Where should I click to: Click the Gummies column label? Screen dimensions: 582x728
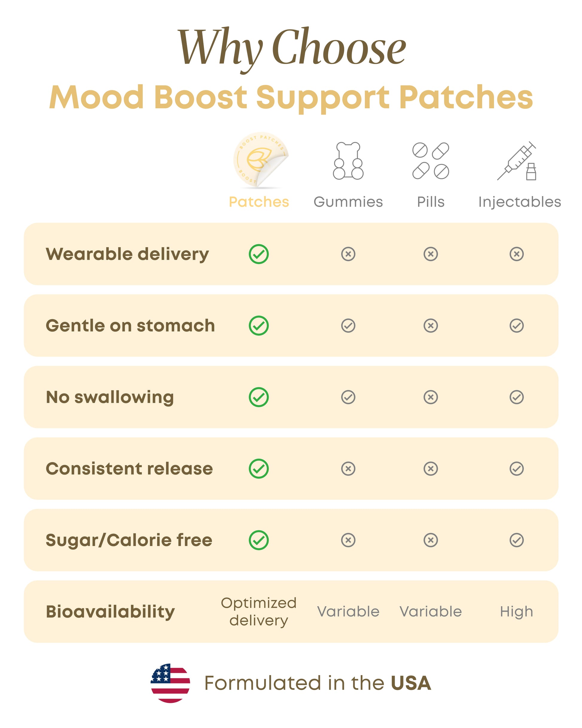coord(348,202)
